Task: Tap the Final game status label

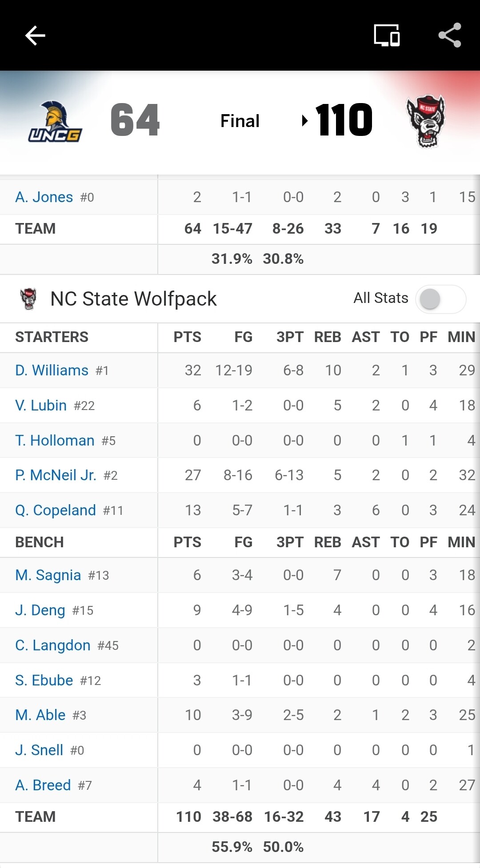Action: [x=240, y=121]
